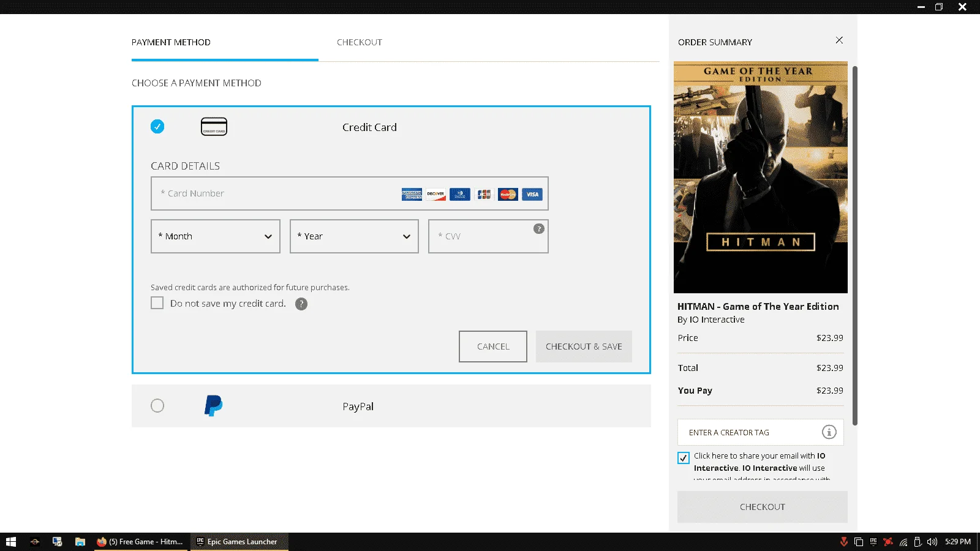Click the Order Summary scrollbar
The height and width of the screenshot is (551, 980).
tap(855, 245)
